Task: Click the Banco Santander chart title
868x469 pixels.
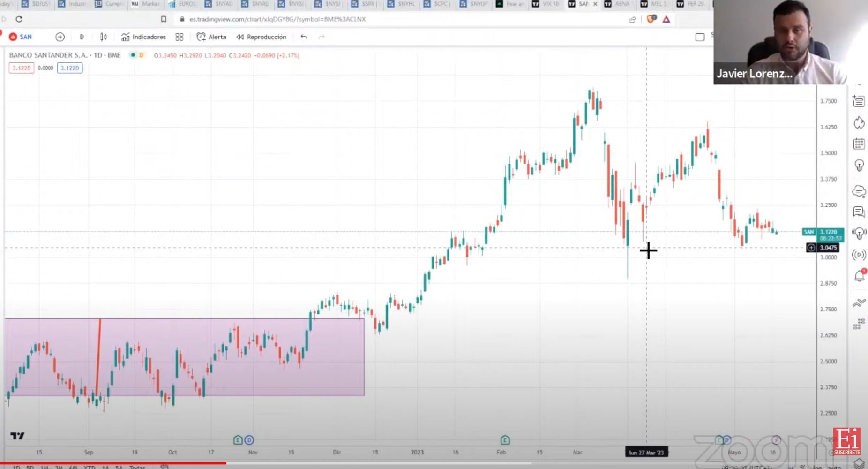Action: pos(65,55)
